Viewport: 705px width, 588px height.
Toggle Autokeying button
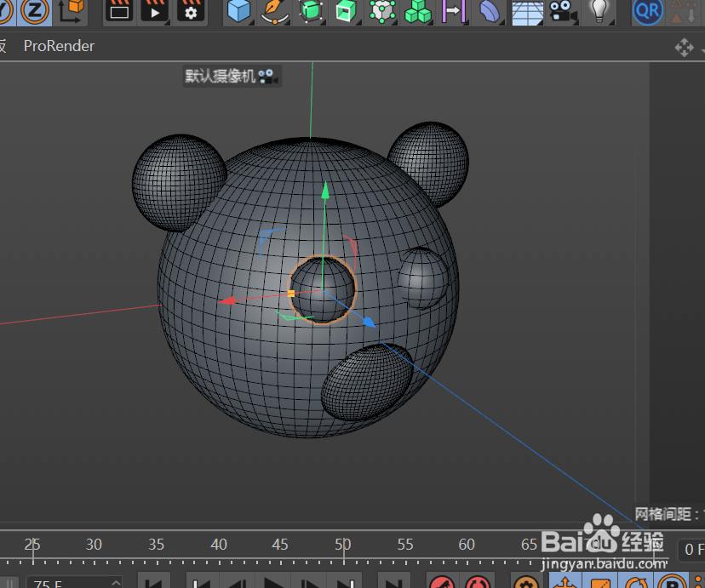tap(478, 581)
